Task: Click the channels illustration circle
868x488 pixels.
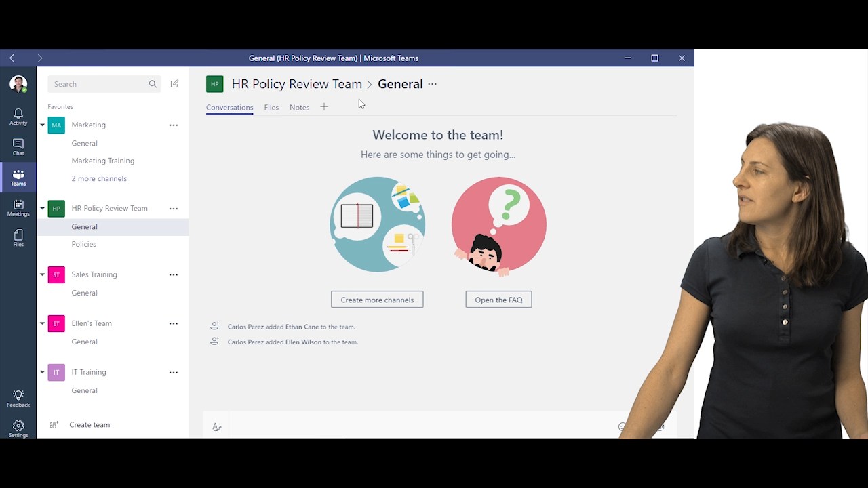Action: [378, 224]
